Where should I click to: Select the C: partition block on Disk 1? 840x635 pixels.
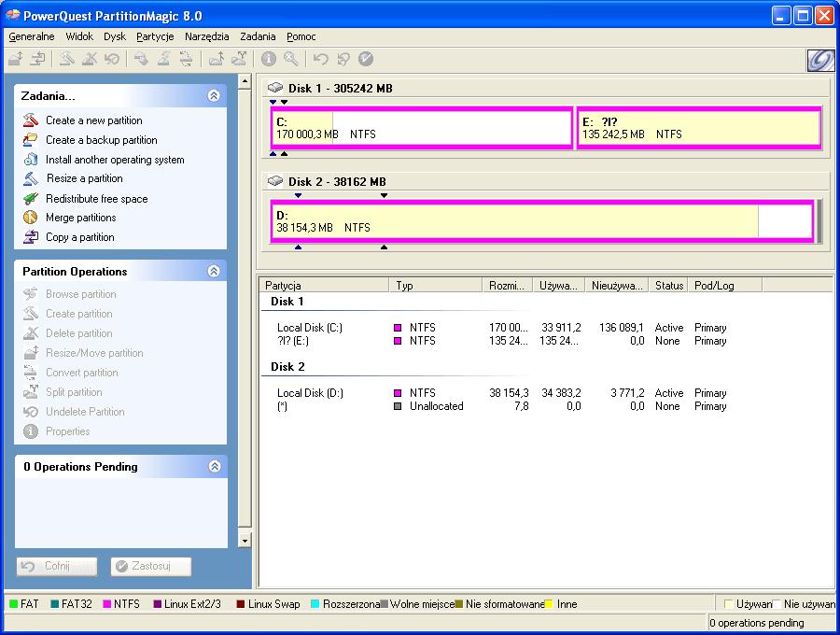[x=422, y=128]
